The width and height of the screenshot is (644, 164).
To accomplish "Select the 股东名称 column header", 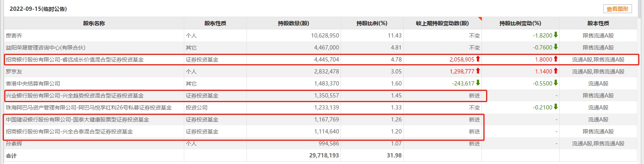I will [x=94, y=23].
